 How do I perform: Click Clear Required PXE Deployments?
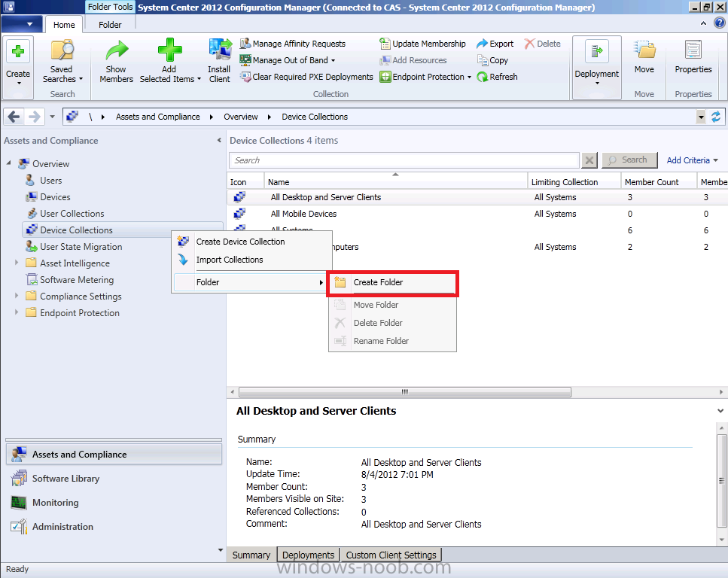pos(306,77)
